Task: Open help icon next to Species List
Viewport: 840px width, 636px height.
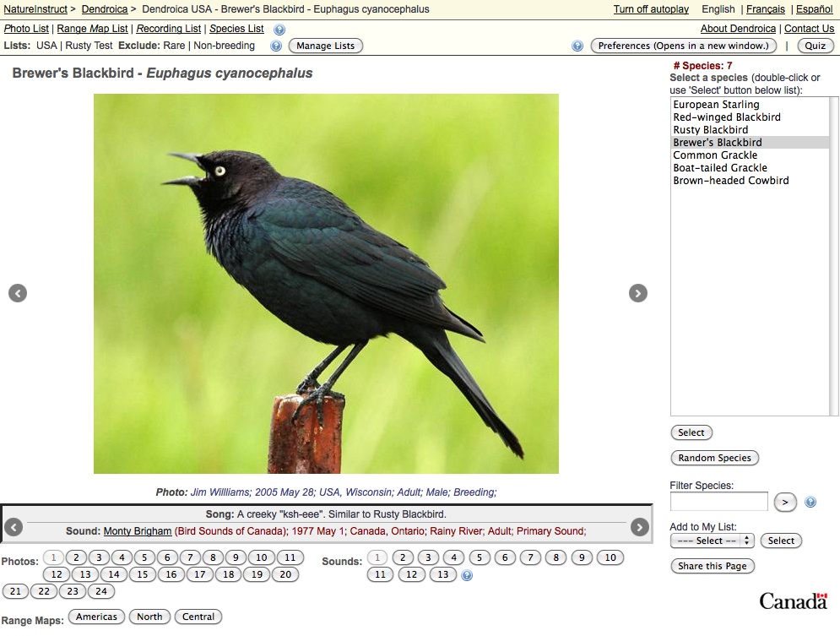Action: tap(279, 30)
